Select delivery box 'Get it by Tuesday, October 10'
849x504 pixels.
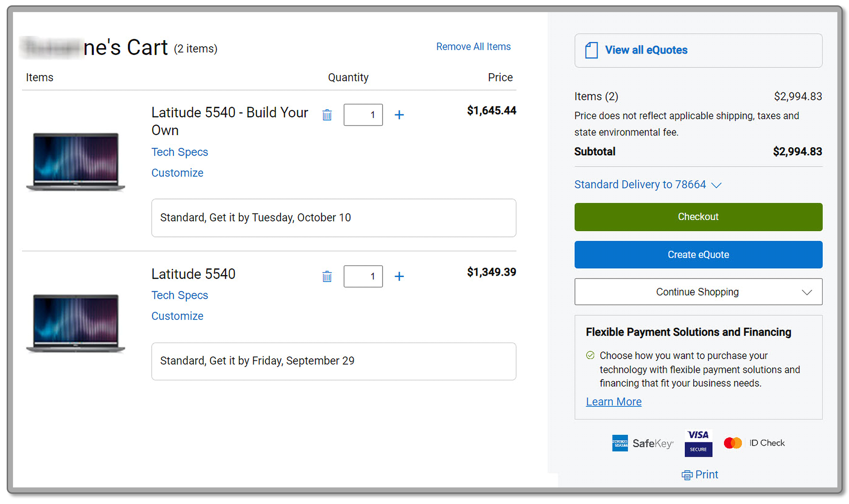point(333,218)
